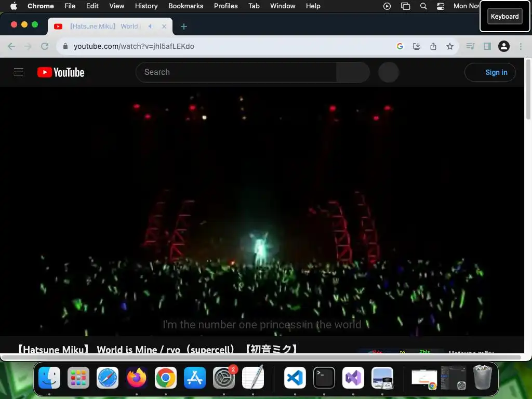The width and height of the screenshot is (532, 399).
Task: Open the Profiles menu
Action: click(x=225, y=6)
